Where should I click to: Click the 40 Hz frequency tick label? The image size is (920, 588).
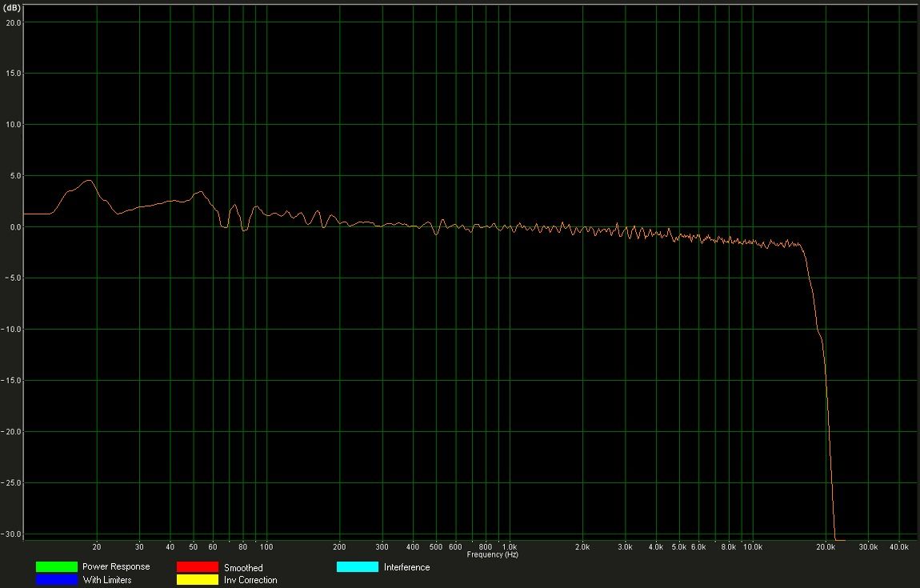tap(170, 547)
